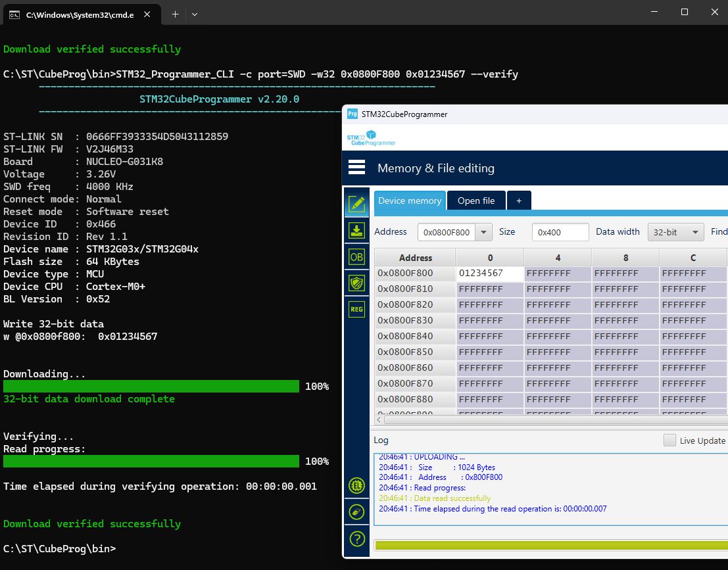Toggle the Live Update checkbox
The height and width of the screenshot is (570, 728).
(669, 440)
